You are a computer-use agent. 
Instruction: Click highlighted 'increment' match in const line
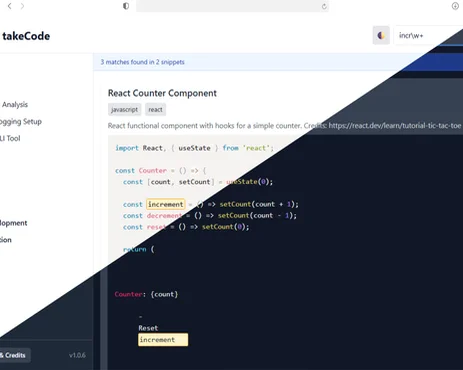166,204
